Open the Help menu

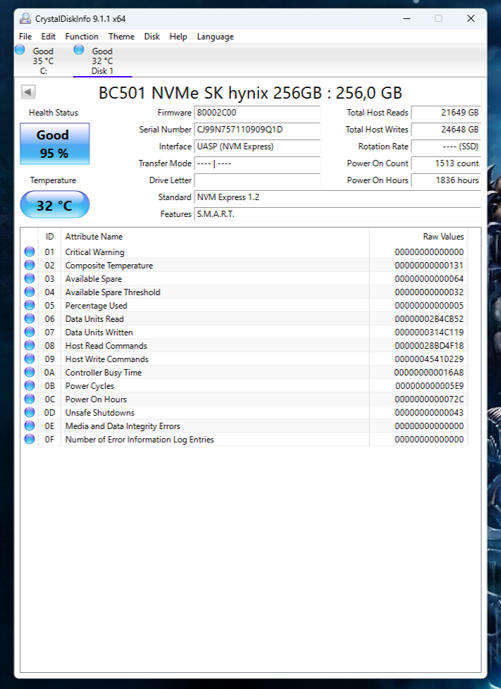click(178, 36)
